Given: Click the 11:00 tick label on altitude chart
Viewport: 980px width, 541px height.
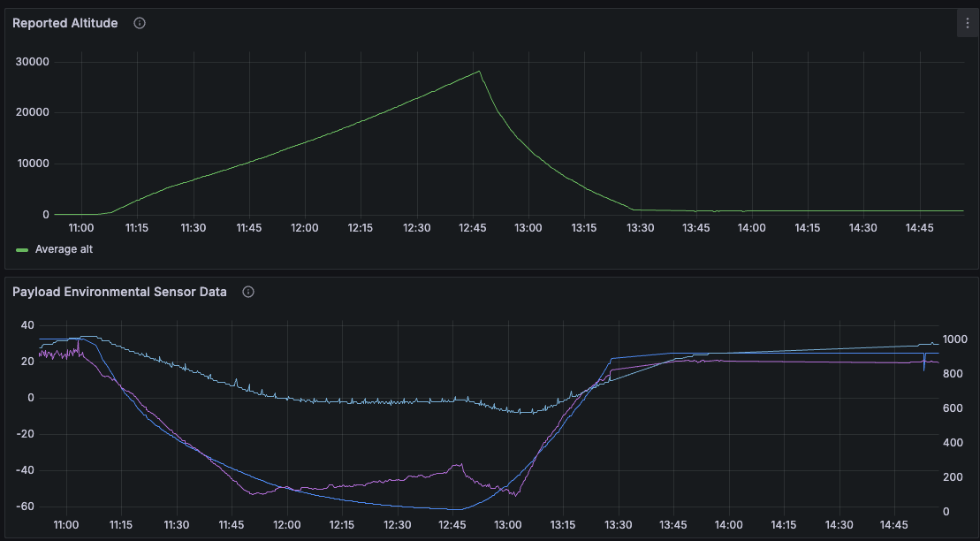Looking at the screenshot, I should point(81,228).
